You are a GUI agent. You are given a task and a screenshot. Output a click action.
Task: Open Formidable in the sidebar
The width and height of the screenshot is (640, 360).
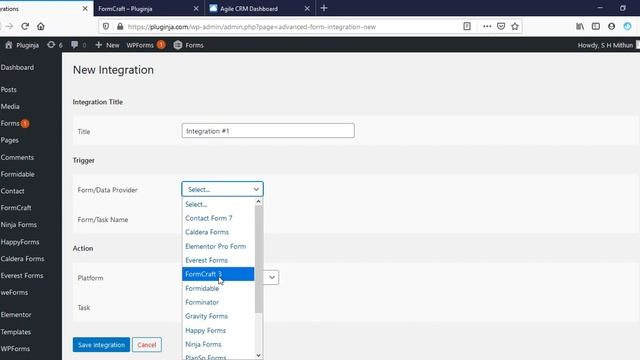18,174
